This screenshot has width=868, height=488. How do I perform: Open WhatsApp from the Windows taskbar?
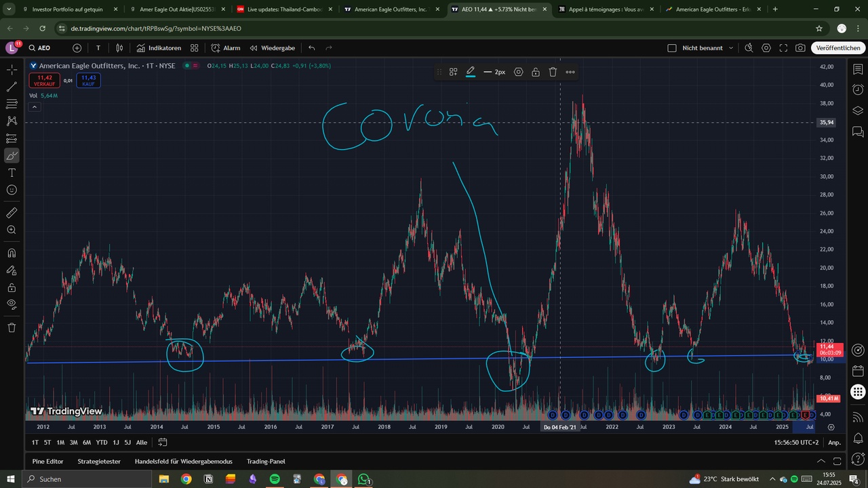(364, 479)
